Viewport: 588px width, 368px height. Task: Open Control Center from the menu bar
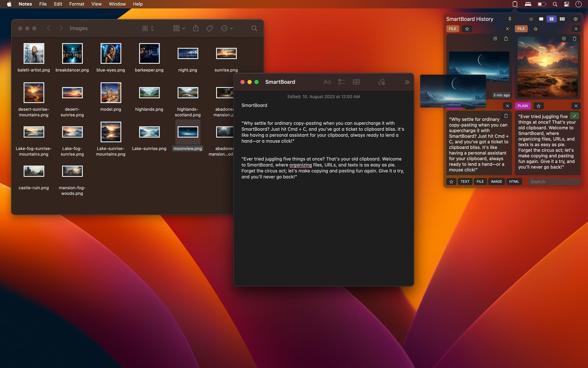pos(567,4)
